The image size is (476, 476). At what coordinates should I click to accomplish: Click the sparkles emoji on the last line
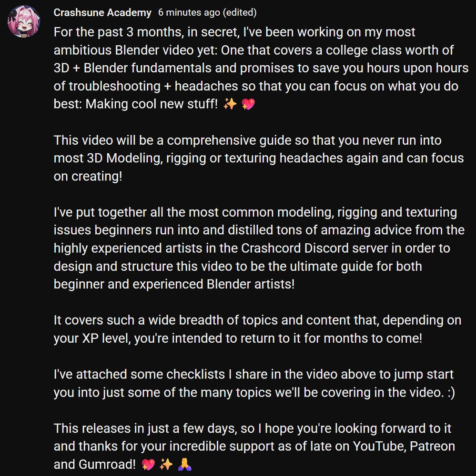pyautogui.click(x=166, y=465)
